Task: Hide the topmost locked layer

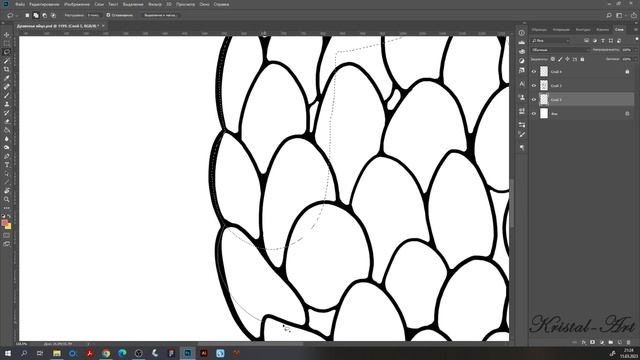Action: pyautogui.click(x=533, y=71)
